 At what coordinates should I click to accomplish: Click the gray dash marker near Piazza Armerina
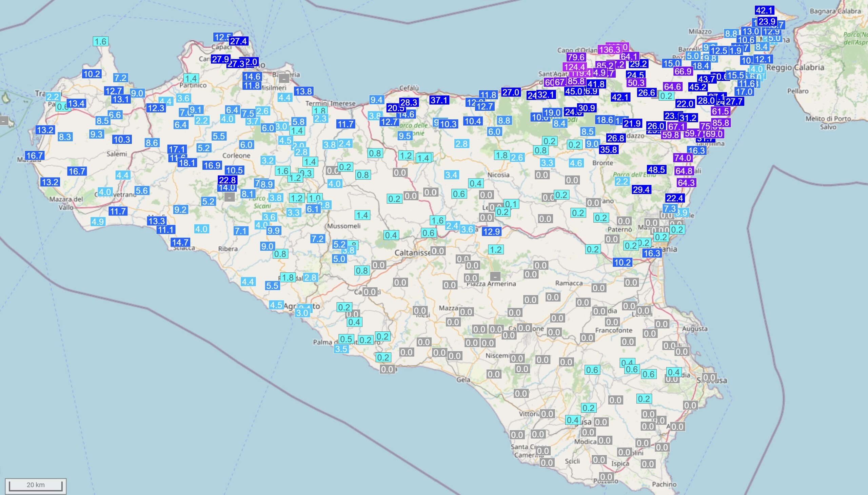(x=495, y=276)
